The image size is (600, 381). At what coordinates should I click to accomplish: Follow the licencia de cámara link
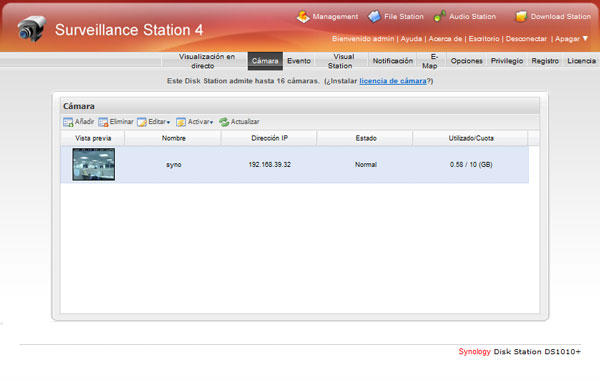click(393, 81)
